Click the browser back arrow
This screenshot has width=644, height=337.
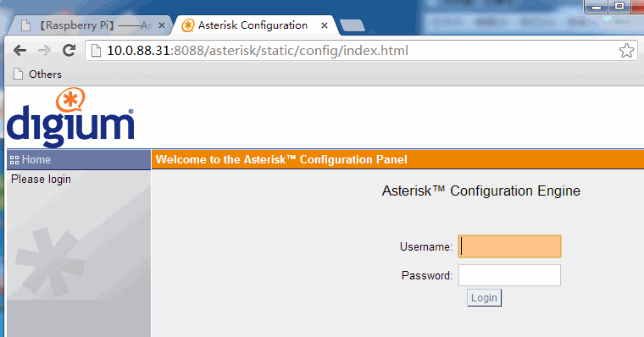click(19, 51)
